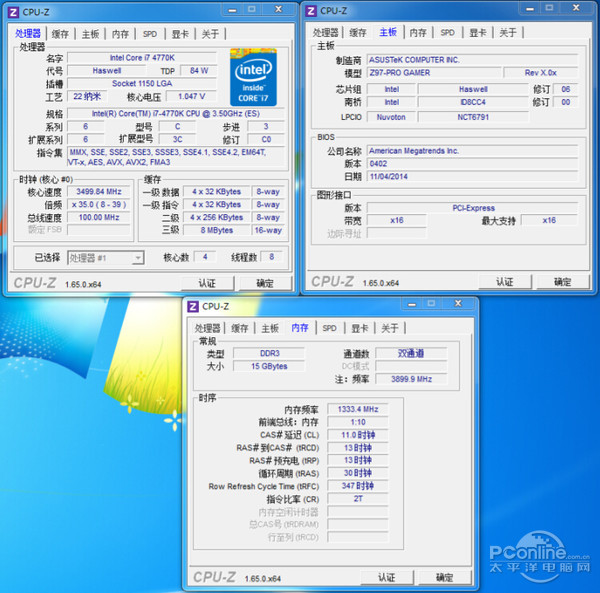The image size is (600, 593).
Task: Open 内存 tab in processor window
Action: 120,34
